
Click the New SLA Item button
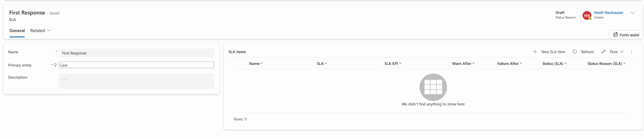(553, 52)
